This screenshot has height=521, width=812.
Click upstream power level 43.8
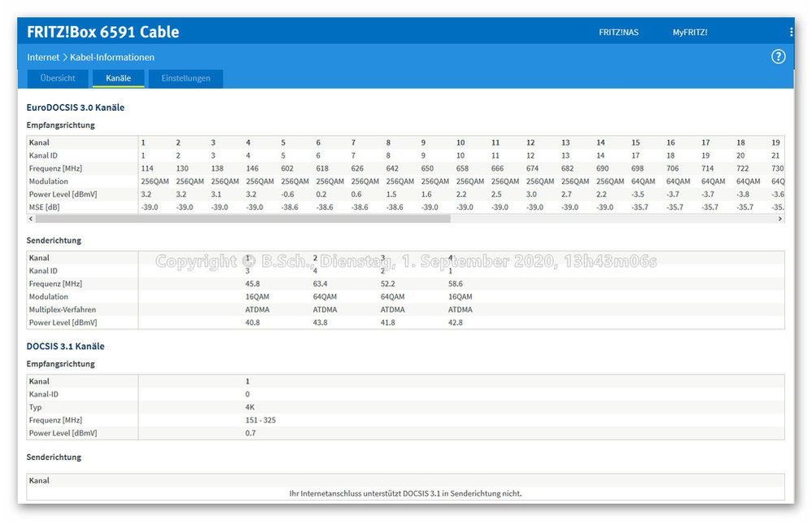click(x=320, y=322)
